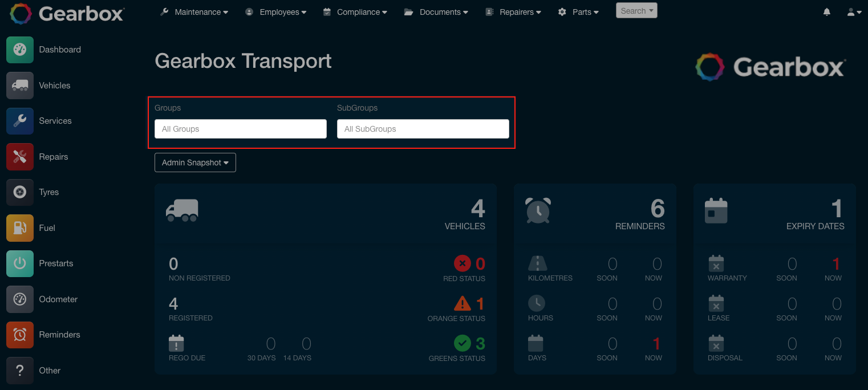
Task: Click the non registered count 0
Action: [174, 264]
